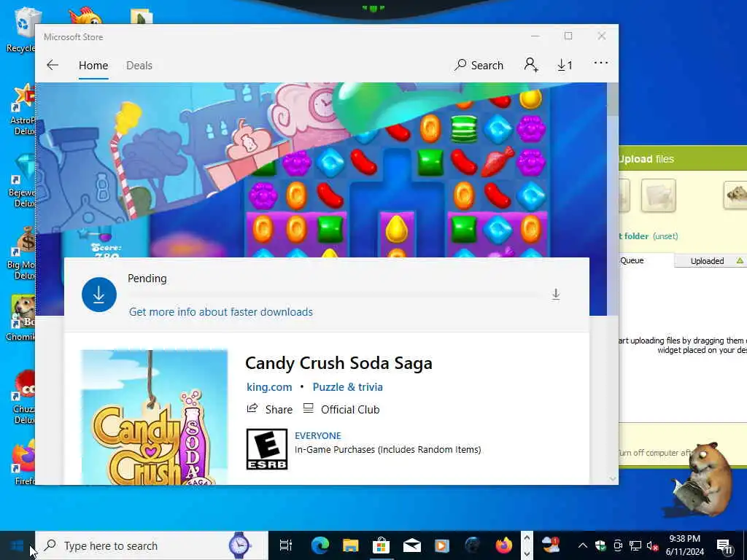Click the clock icon in the taskbar search box
This screenshot has height=560, width=747.
(239, 545)
